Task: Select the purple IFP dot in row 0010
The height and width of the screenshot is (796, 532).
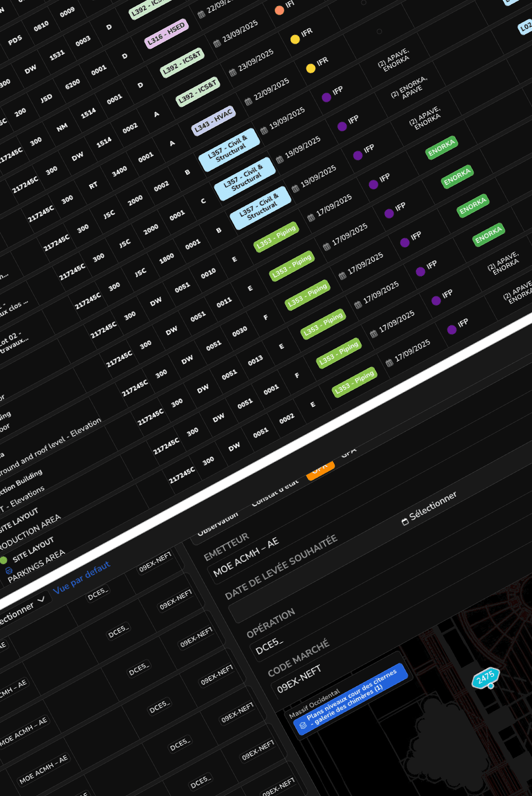Action: click(x=373, y=185)
